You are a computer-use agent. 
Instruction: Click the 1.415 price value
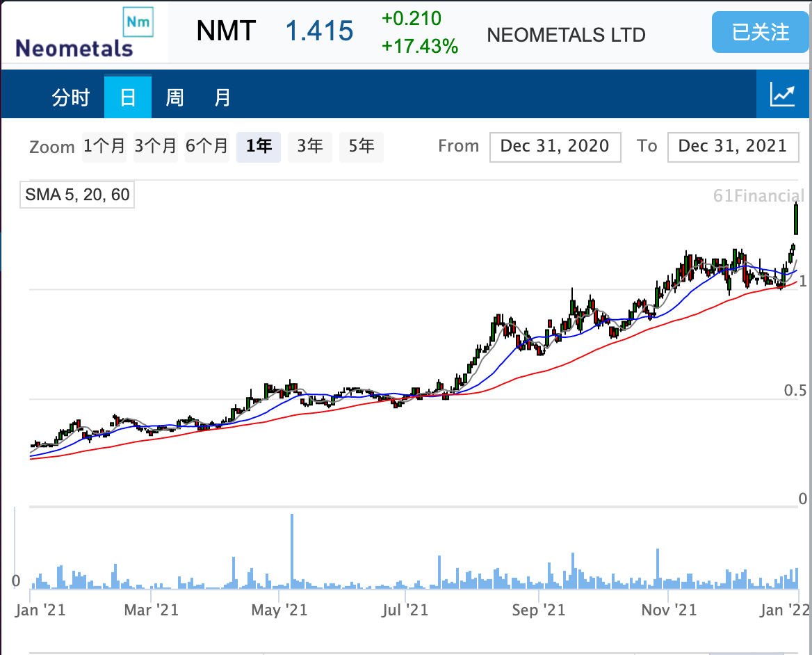tap(320, 31)
